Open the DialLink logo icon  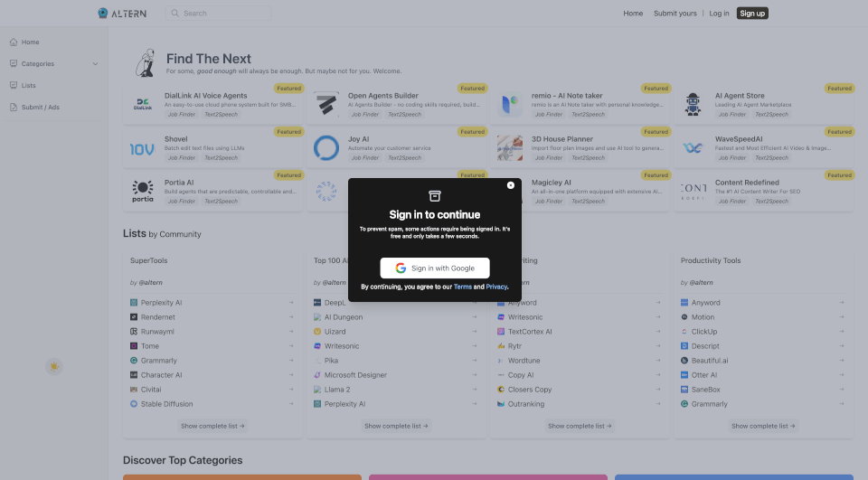[x=143, y=104]
